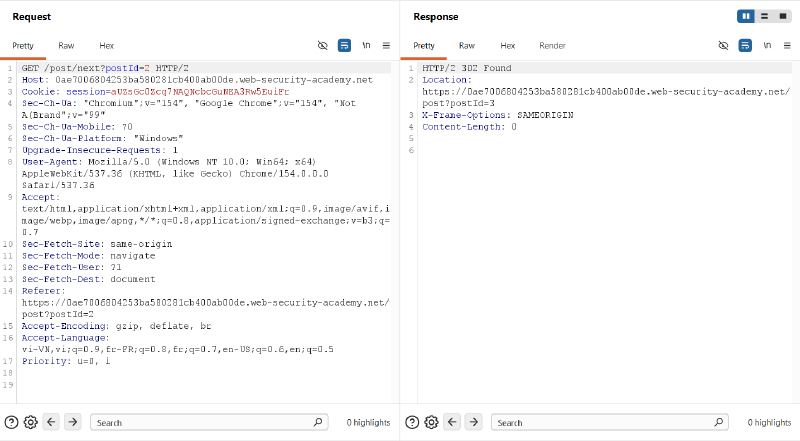Click the post?postId=3 redirect value
800x441 pixels.
coord(458,103)
